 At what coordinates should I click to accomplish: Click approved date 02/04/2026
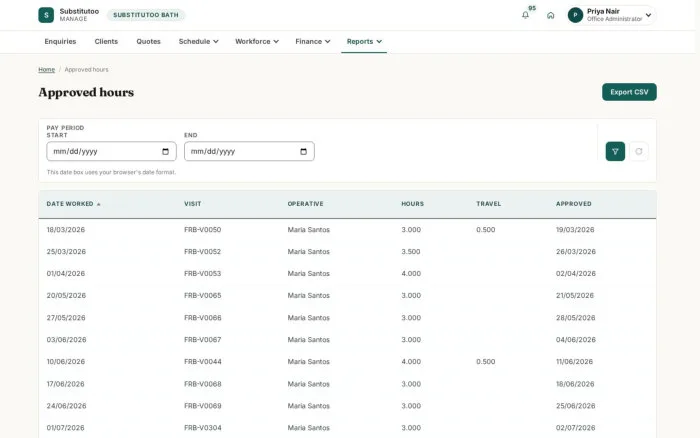[x=576, y=273]
